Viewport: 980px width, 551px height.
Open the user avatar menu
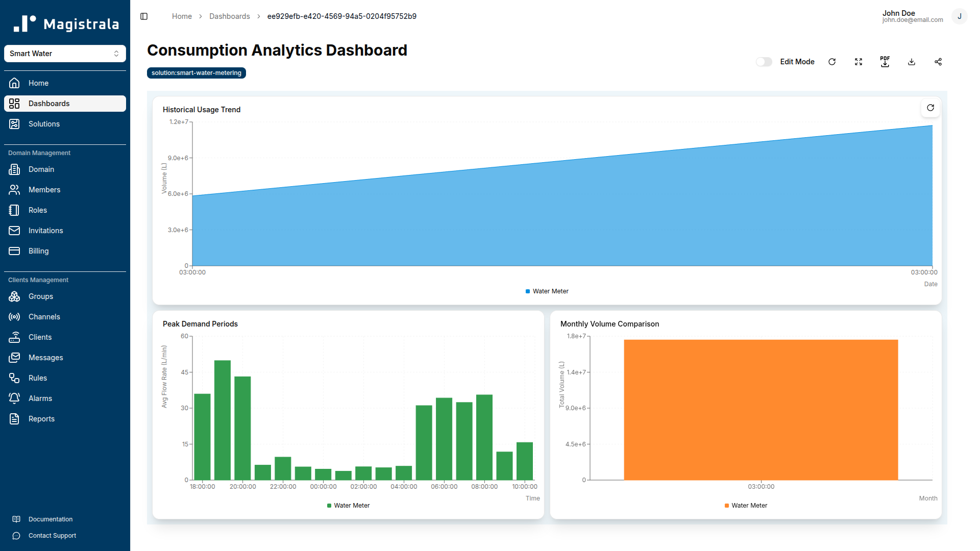(x=960, y=16)
